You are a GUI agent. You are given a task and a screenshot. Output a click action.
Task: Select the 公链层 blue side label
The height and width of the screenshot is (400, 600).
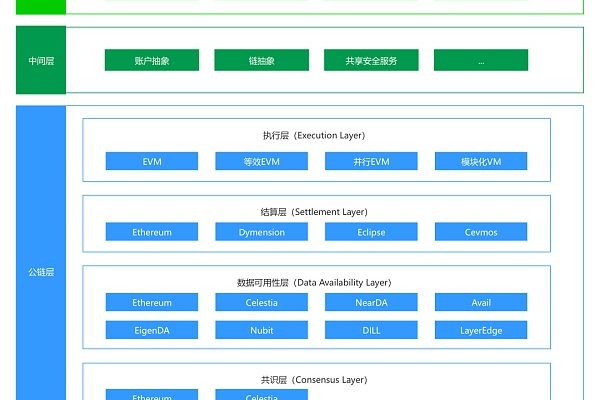41,253
